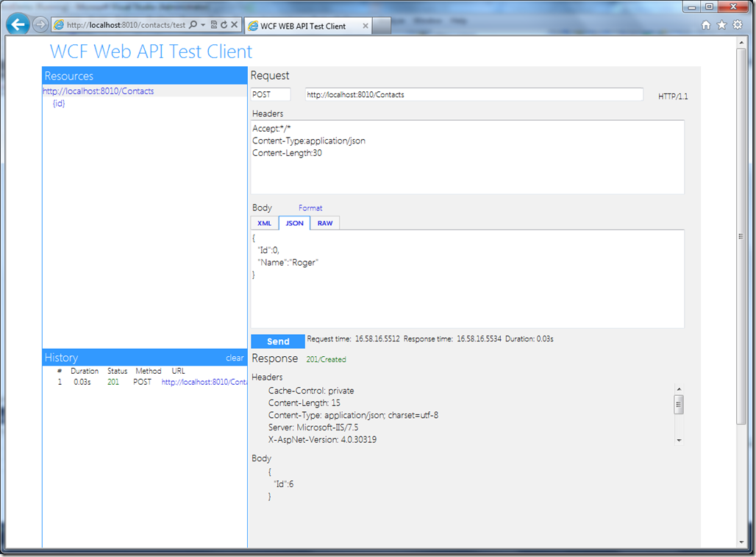Open the browser Home icon
Image resolution: width=756 pixels, height=557 pixels.
pos(706,24)
